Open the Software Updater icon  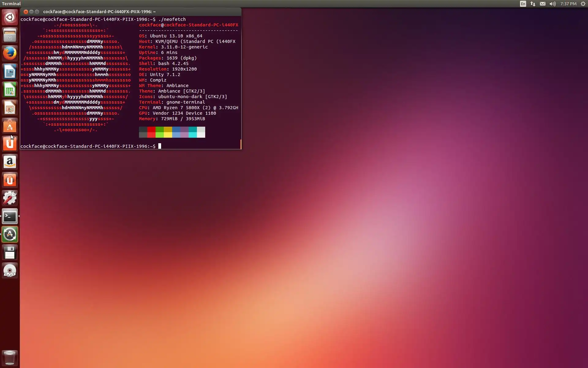click(10, 235)
